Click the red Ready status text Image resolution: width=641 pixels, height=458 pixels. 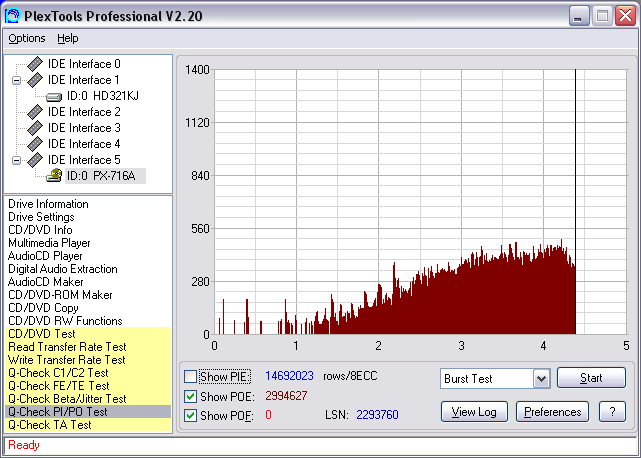tap(24, 445)
